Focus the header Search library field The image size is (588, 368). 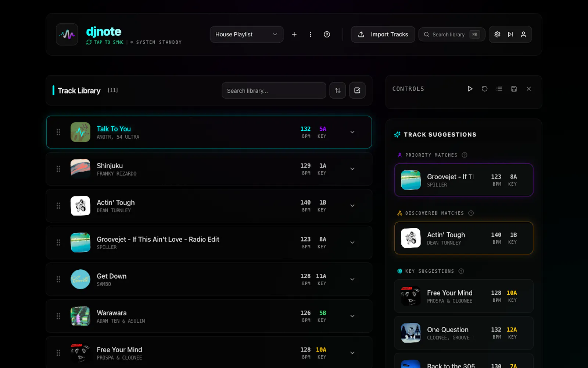(452, 34)
